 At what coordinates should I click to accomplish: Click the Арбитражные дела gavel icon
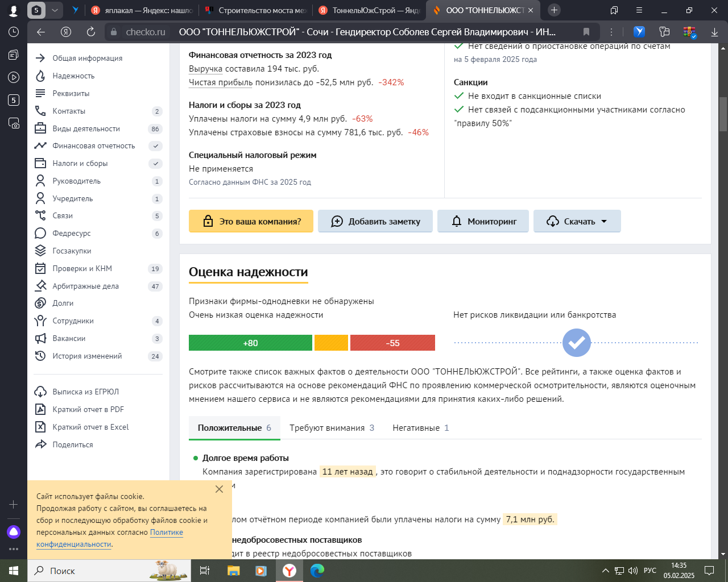click(x=40, y=286)
